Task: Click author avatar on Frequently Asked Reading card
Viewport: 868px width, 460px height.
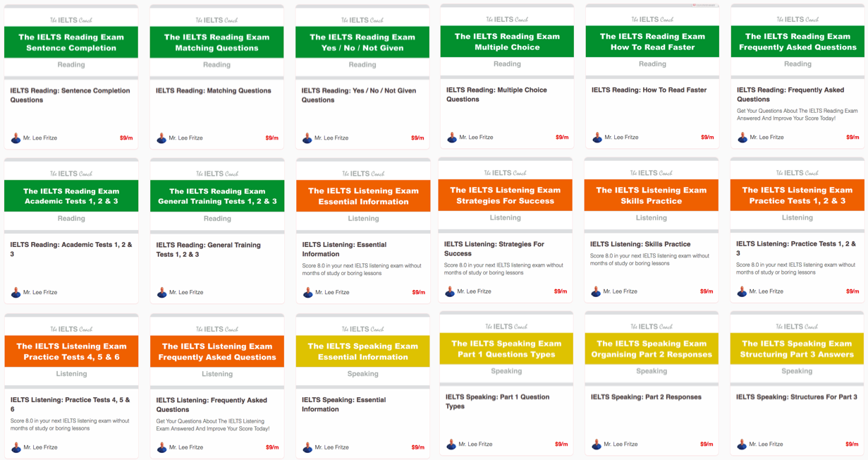Action: (742, 138)
